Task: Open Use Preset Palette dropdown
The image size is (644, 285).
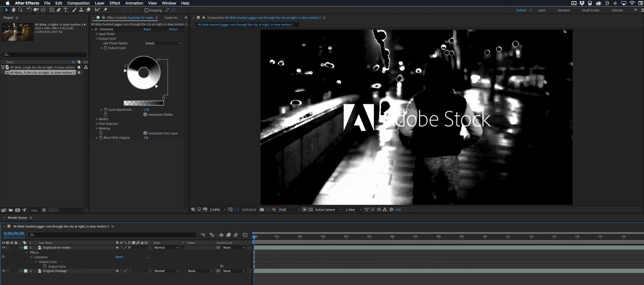Action: pos(163,43)
